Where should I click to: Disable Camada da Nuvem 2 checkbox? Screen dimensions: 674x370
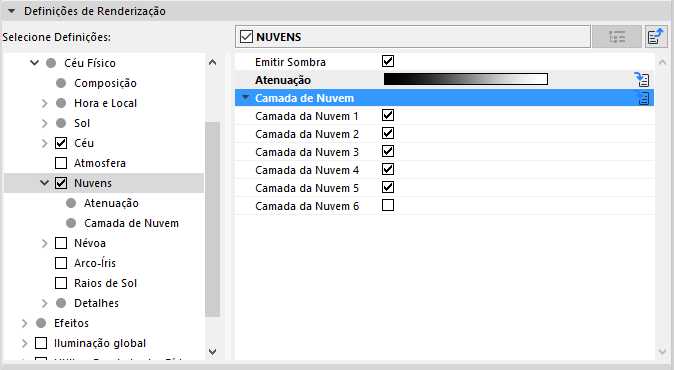pos(388,134)
